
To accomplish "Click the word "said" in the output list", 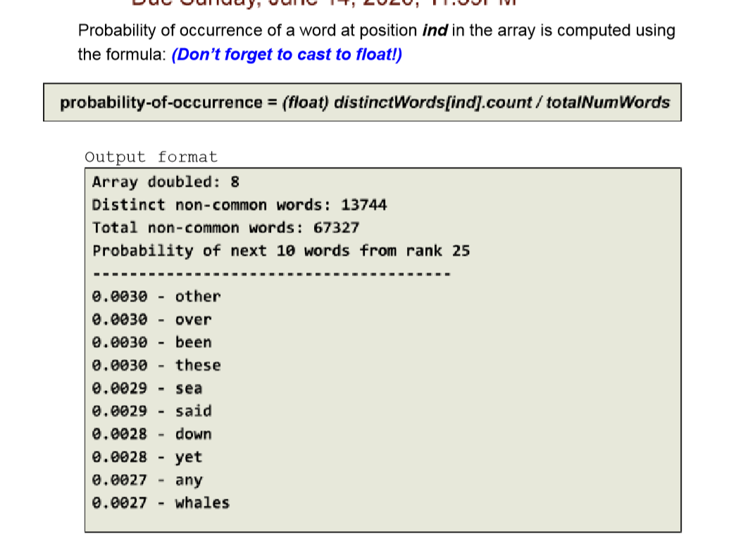I will click(x=194, y=411).
